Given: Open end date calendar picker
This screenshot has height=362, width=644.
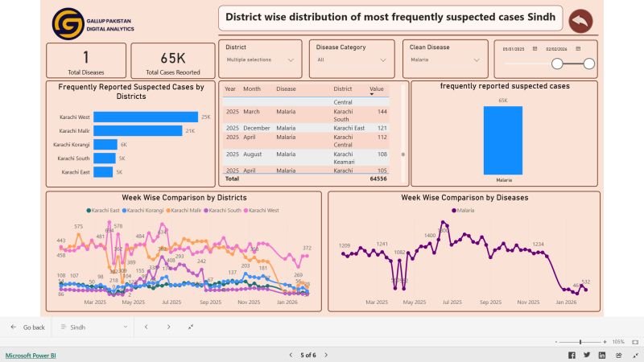Looking at the screenshot, I should point(555,50).
